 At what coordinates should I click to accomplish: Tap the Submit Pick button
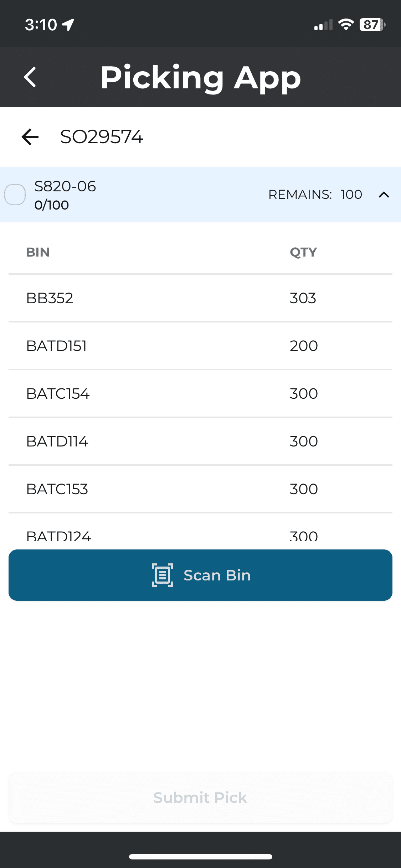click(x=200, y=798)
